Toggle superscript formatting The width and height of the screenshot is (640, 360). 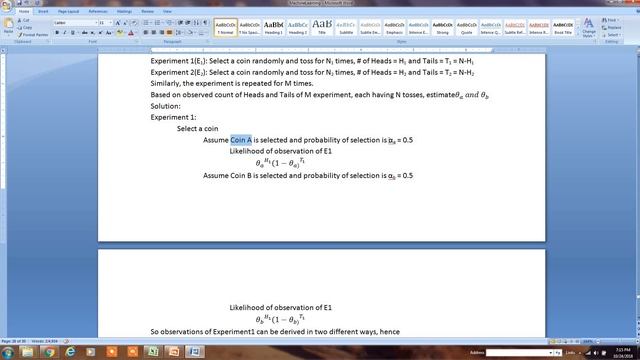(x=100, y=33)
